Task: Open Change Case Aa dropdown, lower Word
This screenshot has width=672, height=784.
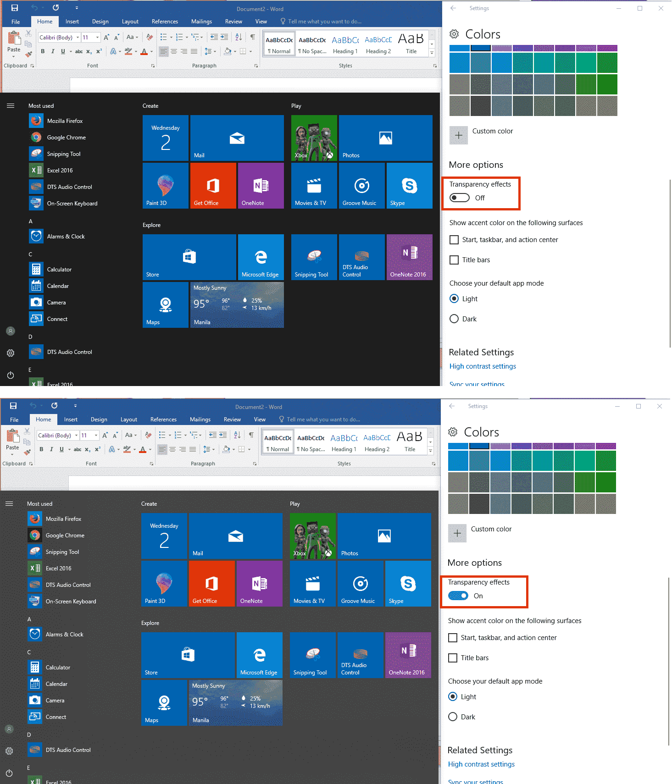Action: coord(131,435)
